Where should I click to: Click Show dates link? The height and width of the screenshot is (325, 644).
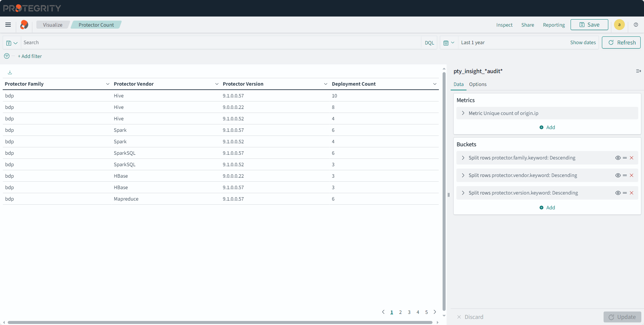pos(583,42)
